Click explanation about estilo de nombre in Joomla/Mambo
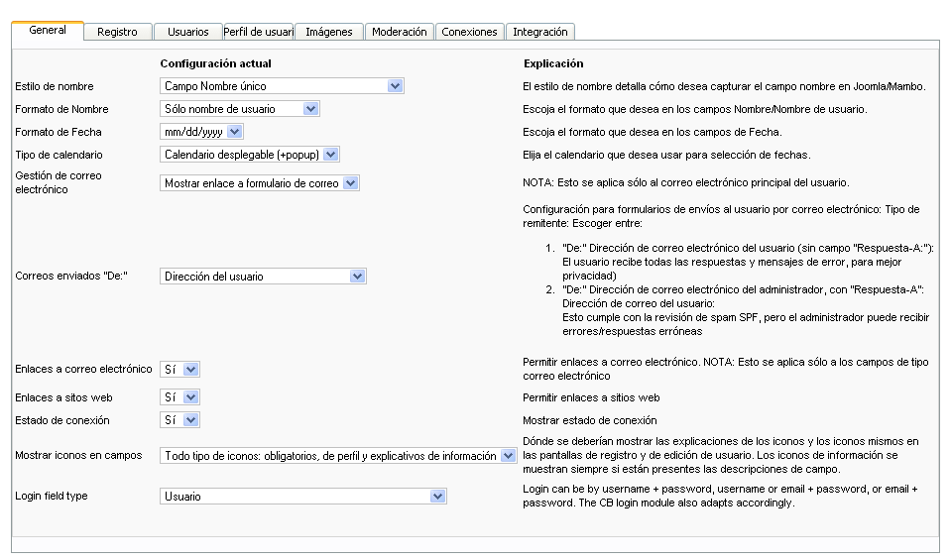 click(724, 86)
